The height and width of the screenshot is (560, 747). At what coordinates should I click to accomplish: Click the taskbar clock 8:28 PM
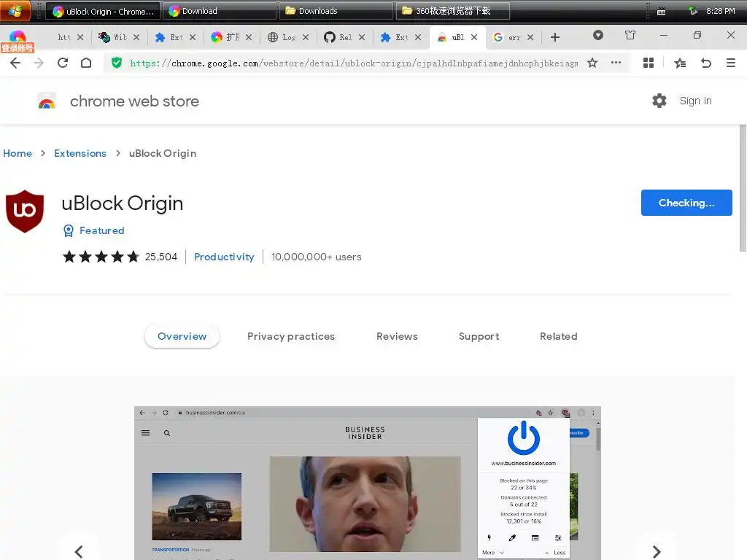click(x=720, y=11)
